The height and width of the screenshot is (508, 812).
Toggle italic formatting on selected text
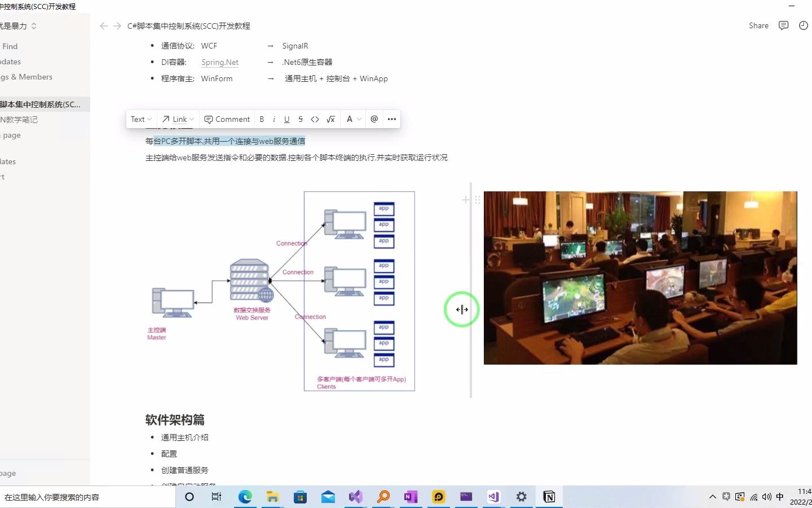274,119
